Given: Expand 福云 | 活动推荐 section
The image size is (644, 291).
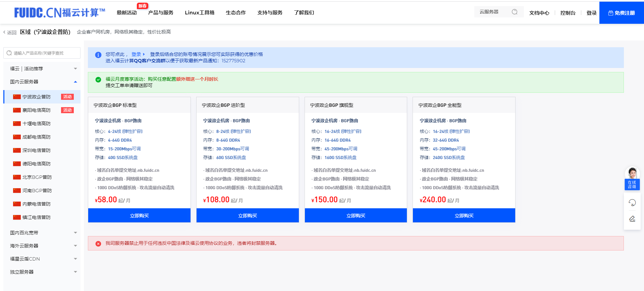Looking at the screenshot, I should tap(42, 69).
